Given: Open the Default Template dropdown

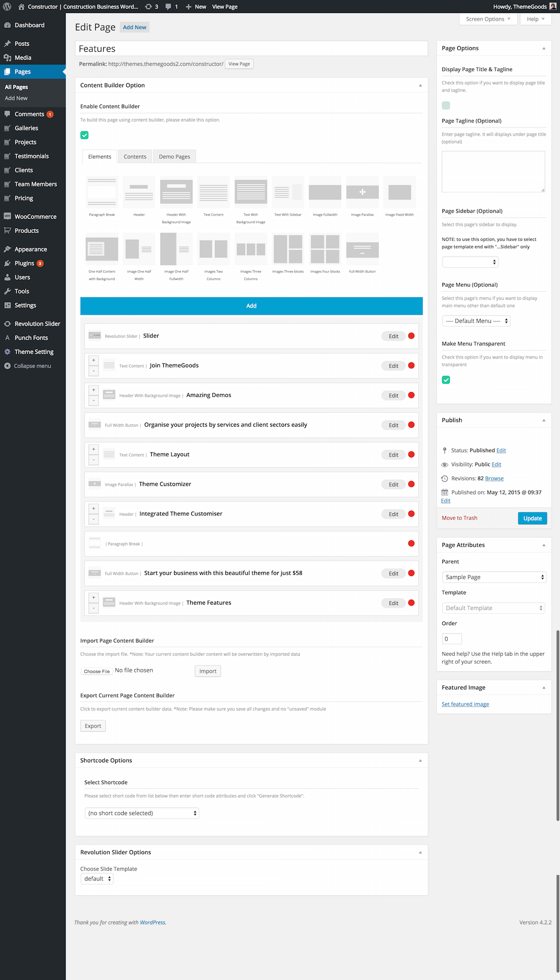Looking at the screenshot, I should click(x=493, y=608).
